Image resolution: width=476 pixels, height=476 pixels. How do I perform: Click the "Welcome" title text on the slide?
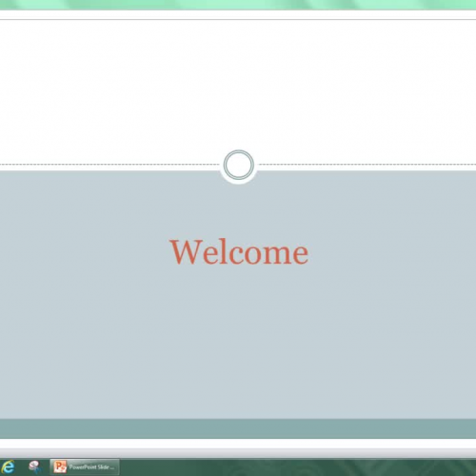click(239, 252)
